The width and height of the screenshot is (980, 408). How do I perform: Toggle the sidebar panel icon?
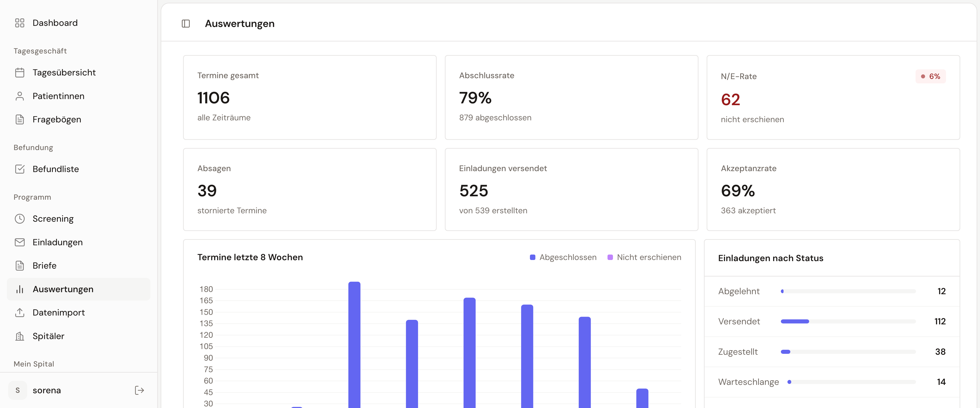(186, 24)
